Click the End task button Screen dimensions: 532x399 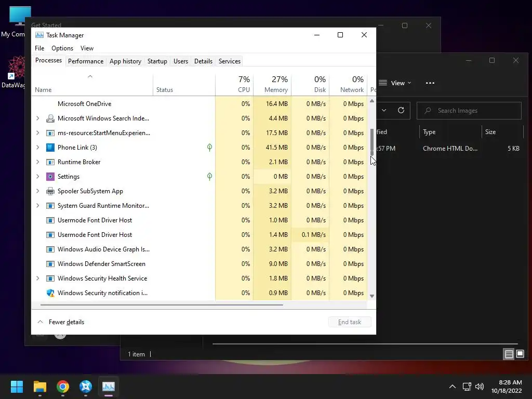tap(350, 322)
